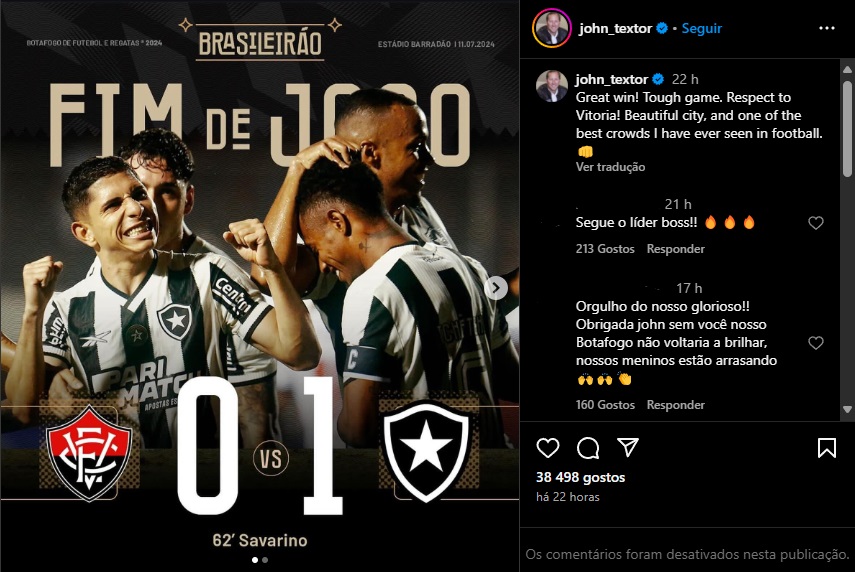Like the 'Segue o líder boss' comment
The width and height of the screenshot is (855, 572).
[816, 222]
